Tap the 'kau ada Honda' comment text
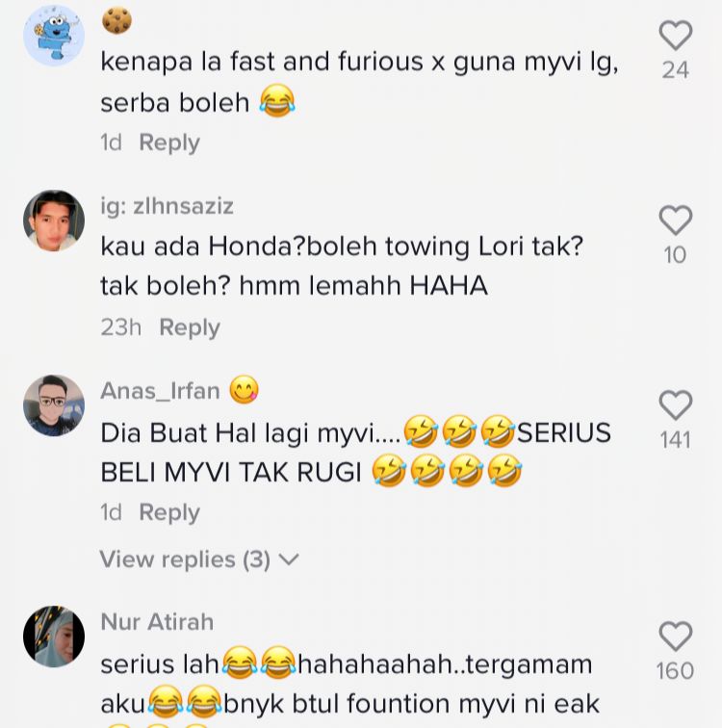Image resolution: width=722 pixels, height=728 pixels. coord(342,266)
